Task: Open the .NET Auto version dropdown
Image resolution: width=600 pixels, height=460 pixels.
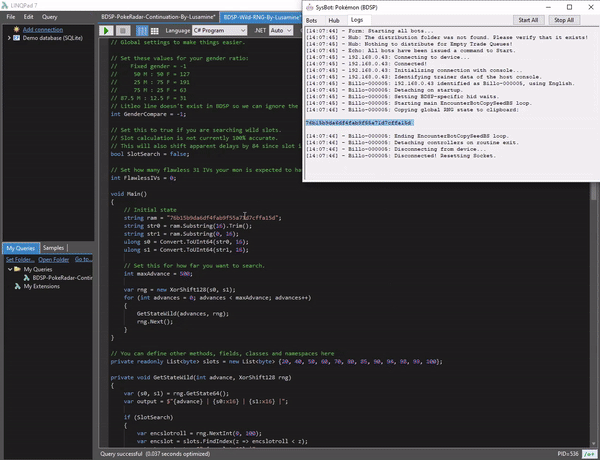Action: pyautogui.click(x=281, y=31)
